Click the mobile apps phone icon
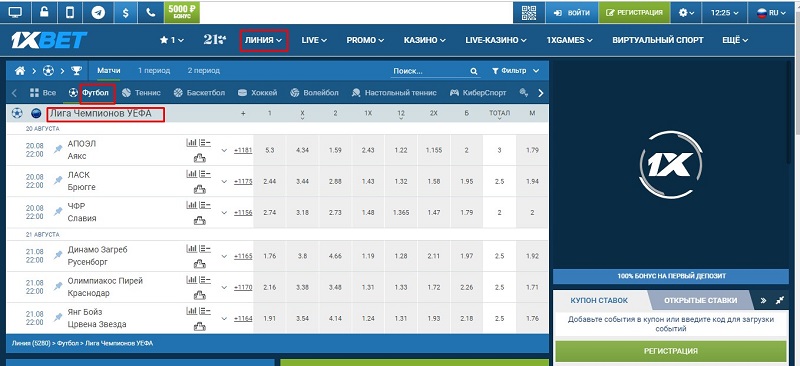This screenshot has height=366, width=800. click(70, 13)
